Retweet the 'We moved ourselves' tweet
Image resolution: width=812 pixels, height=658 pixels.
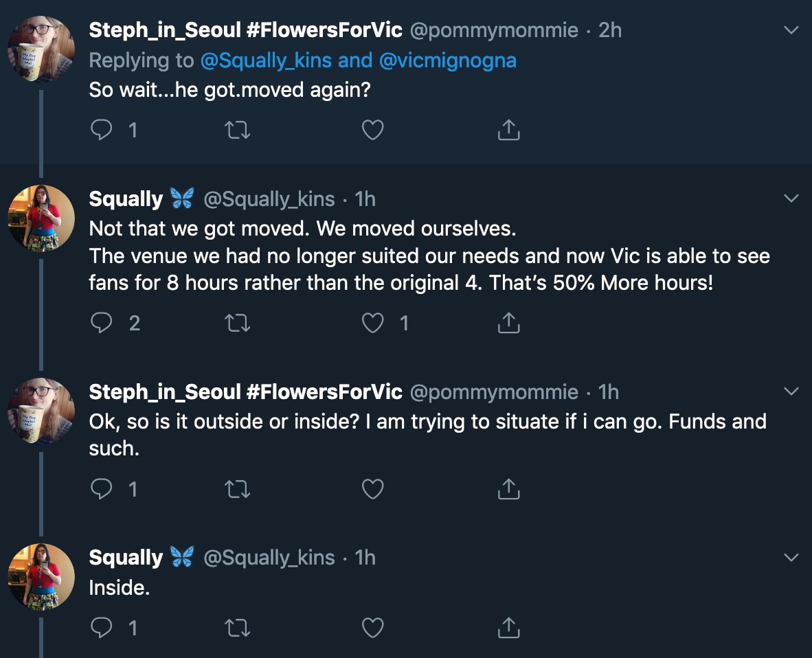point(238,323)
